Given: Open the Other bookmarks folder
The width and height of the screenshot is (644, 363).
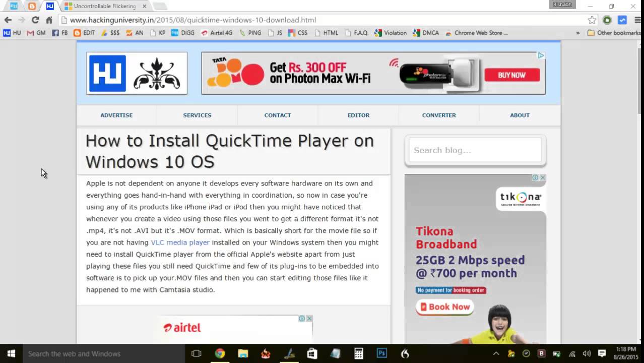Looking at the screenshot, I should pyautogui.click(x=615, y=33).
